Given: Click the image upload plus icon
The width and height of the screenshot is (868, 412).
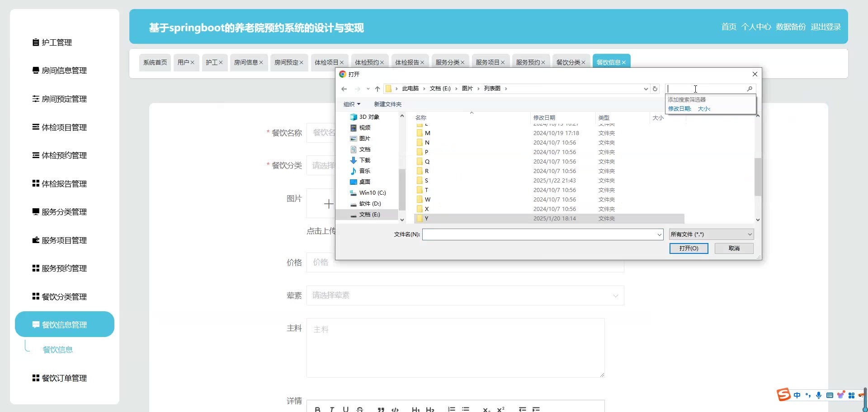Looking at the screenshot, I should (329, 204).
